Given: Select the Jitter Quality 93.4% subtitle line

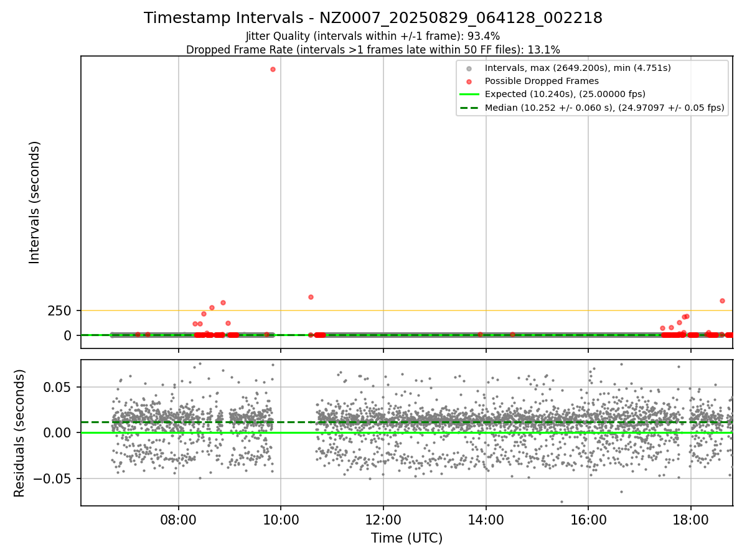Looking at the screenshot, I should 373,36.
